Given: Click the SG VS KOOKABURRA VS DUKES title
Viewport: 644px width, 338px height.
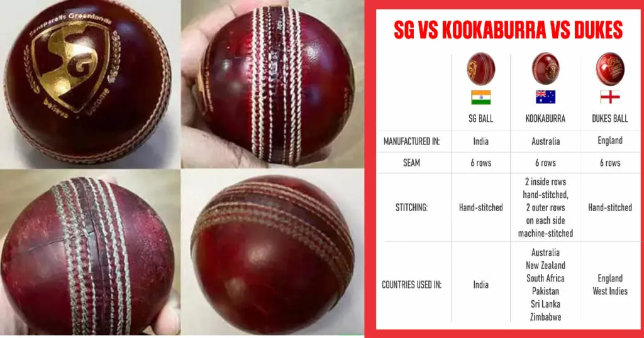Looking at the screenshot, I should 508,30.
